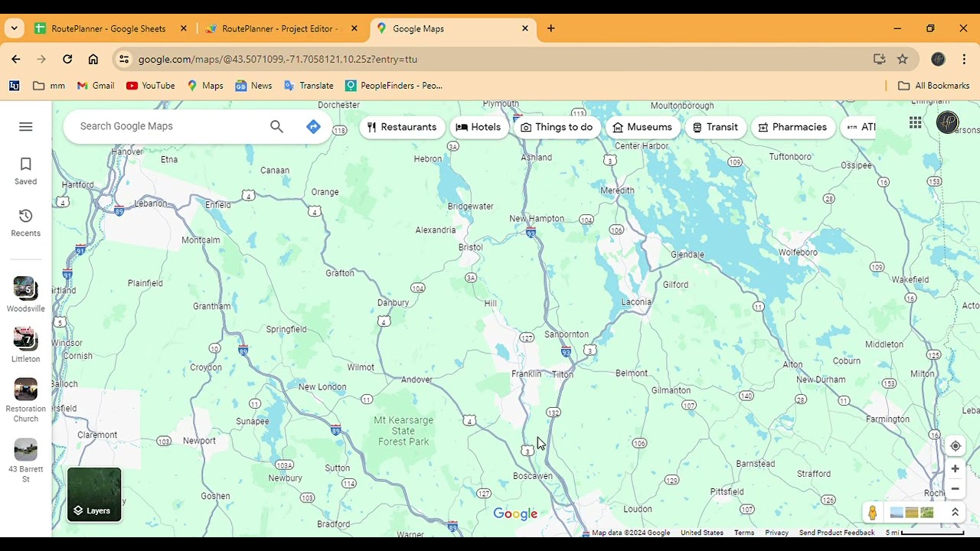Click the Claremont town label
This screenshot has height=551, width=980.
[97, 435]
